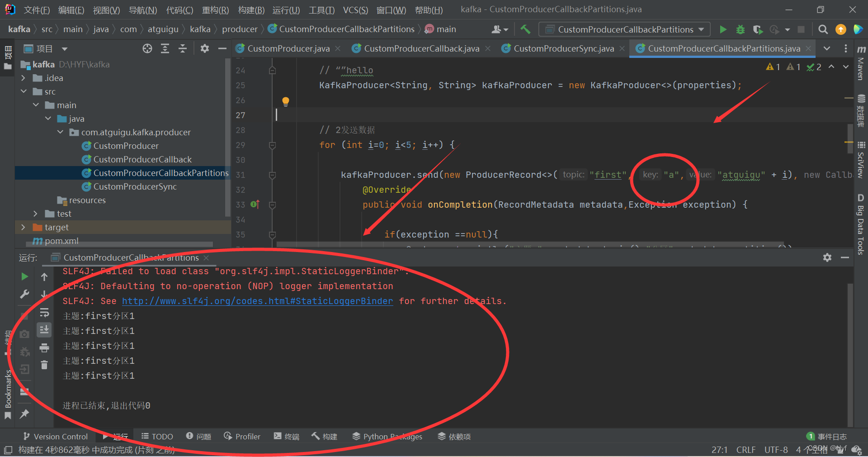Open Search Everywhere magnifier icon

[x=823, y=29]
